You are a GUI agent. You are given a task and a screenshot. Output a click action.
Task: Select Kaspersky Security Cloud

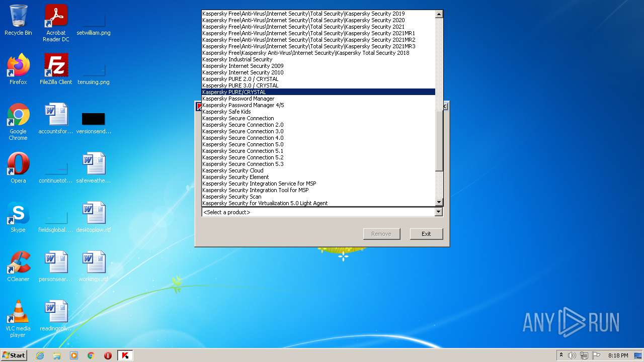(318, 170)
